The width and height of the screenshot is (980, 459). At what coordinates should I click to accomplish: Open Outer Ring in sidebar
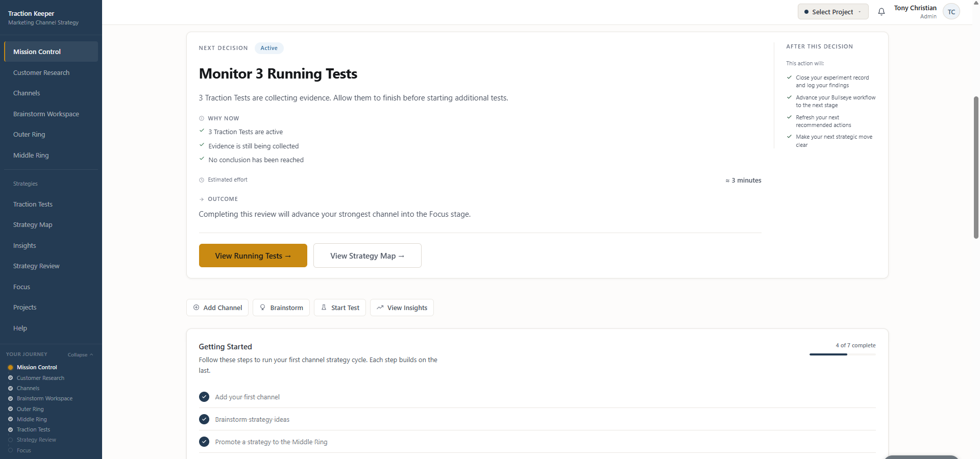[51, 134]
